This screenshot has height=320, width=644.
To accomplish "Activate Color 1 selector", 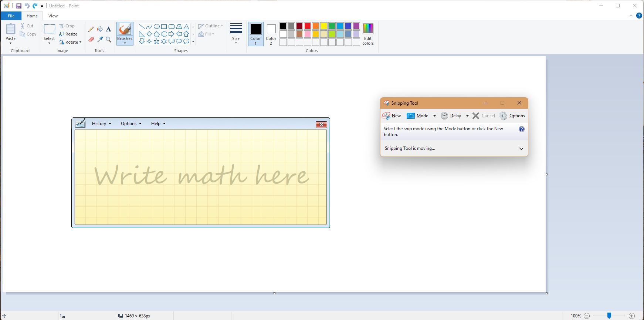I will pos(255,34).
